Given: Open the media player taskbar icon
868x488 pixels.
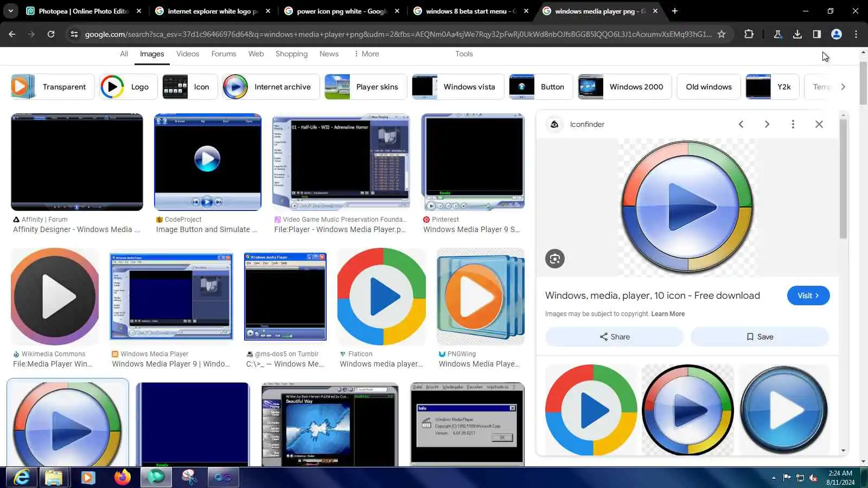Looking at the screenshot, I should point(88,477).
